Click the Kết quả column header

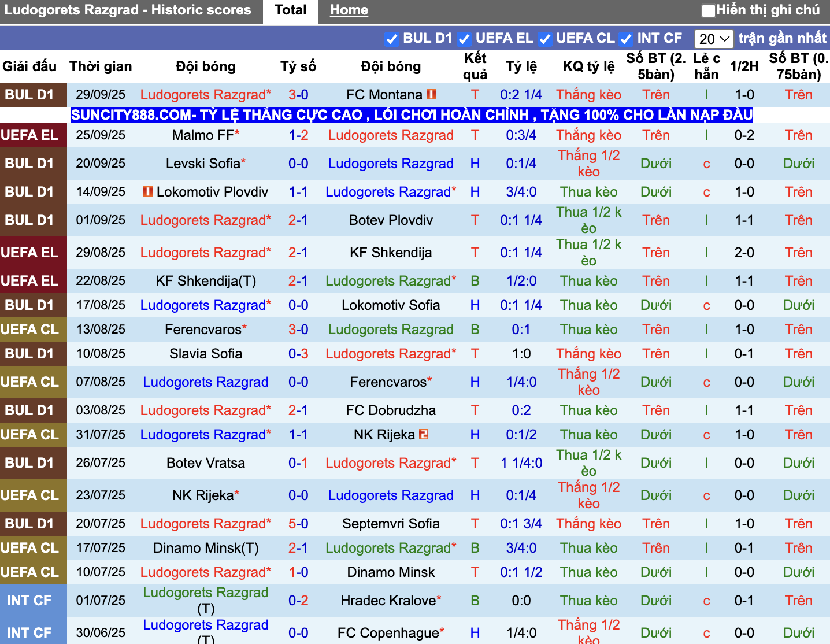click(x=475, y=66)
